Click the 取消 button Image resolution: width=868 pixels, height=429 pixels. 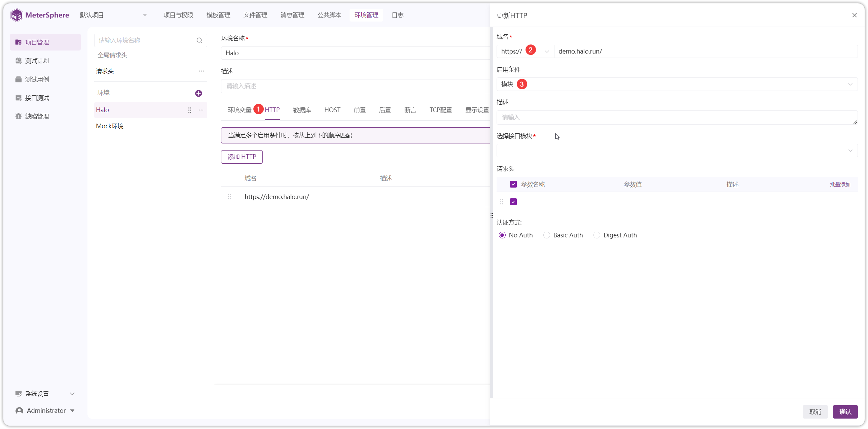tap(815, 411)
